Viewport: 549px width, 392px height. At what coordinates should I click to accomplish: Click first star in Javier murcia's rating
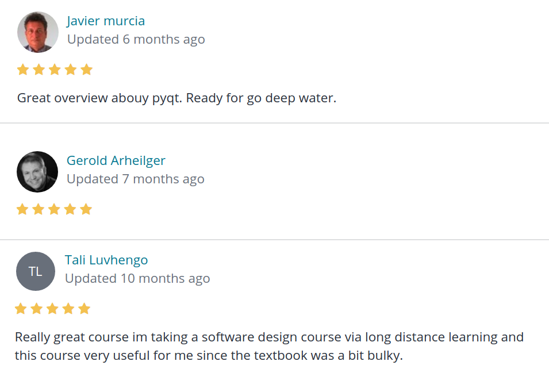[x=23, y=70]
